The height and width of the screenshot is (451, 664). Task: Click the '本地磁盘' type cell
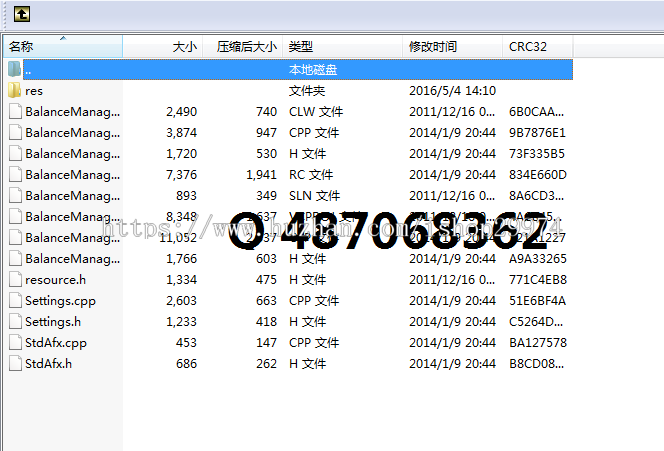pyautogui.click(x=313, y=69)
